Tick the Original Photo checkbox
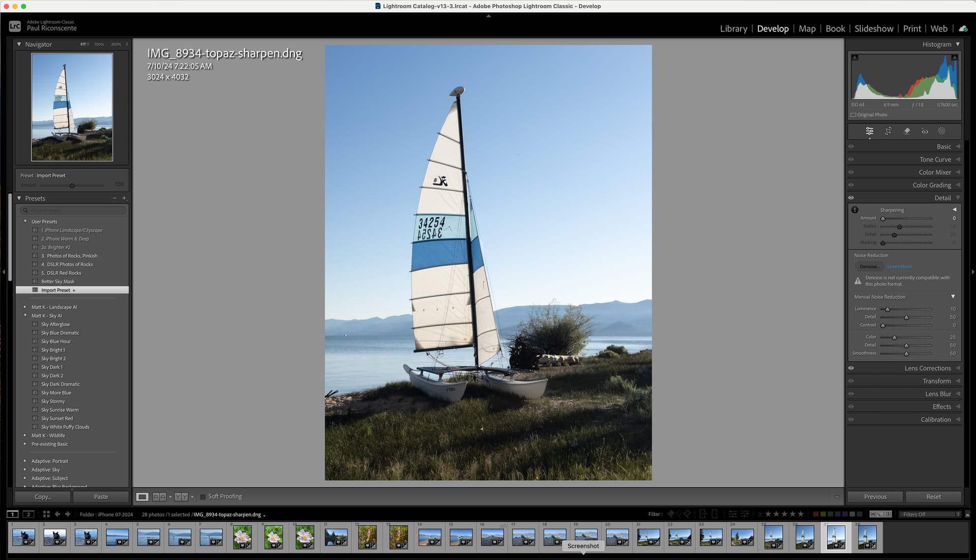This screenshot has width=976, height=560. pos(853,115)
